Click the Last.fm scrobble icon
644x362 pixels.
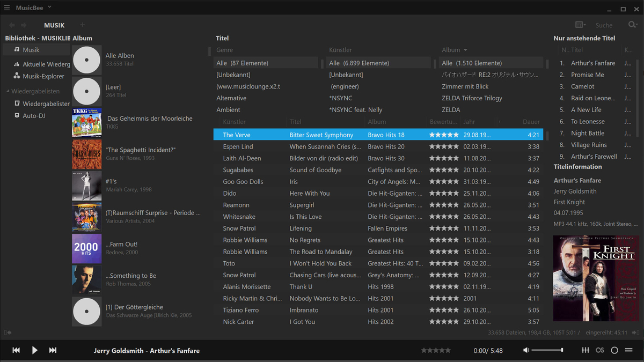pos(600,350)
